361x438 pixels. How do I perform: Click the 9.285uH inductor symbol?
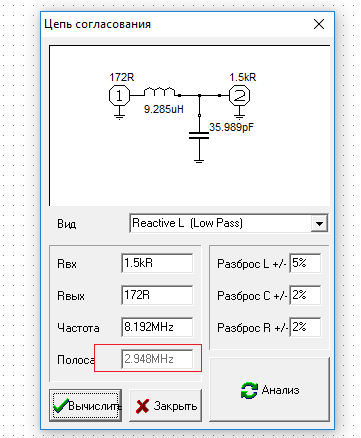pyautogui.click(x=159, y=92)
